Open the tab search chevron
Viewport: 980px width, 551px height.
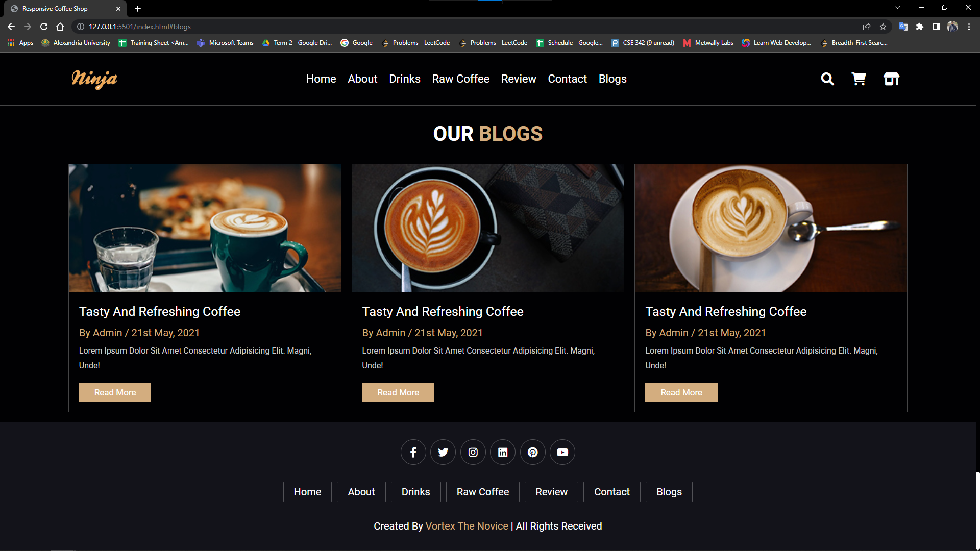[898, 7]
